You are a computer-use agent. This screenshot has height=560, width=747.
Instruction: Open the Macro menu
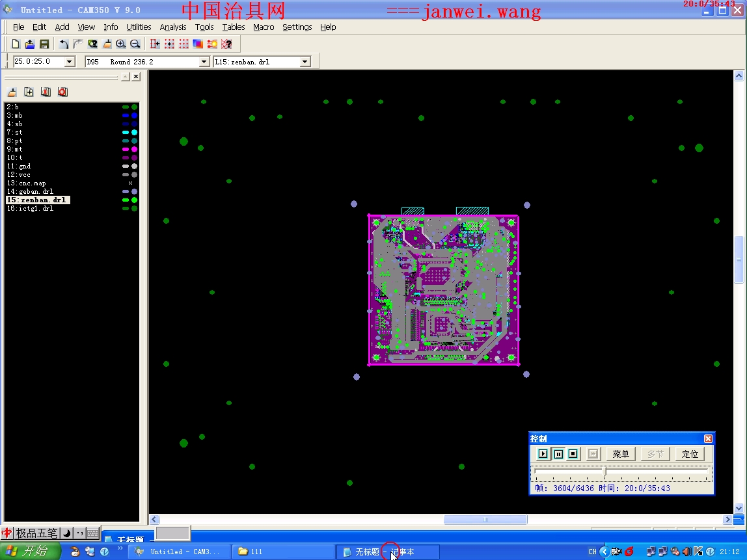(264, 27)
